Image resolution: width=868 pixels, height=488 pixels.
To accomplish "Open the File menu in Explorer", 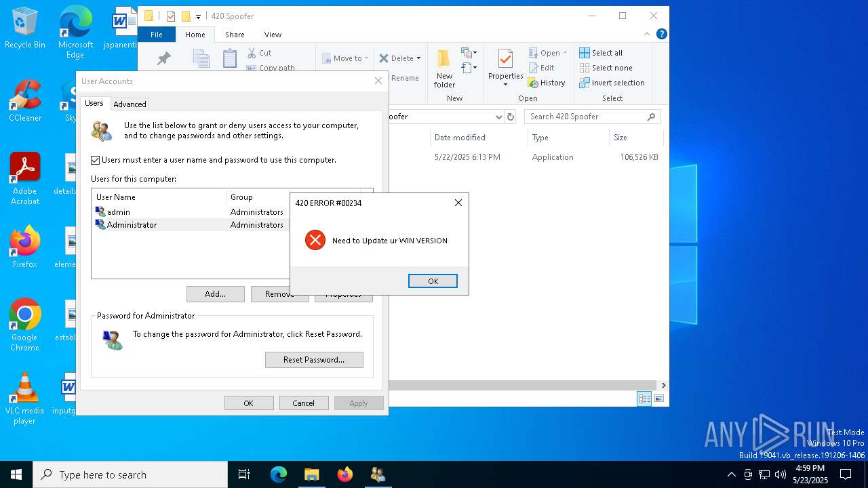I will [157, 35].
